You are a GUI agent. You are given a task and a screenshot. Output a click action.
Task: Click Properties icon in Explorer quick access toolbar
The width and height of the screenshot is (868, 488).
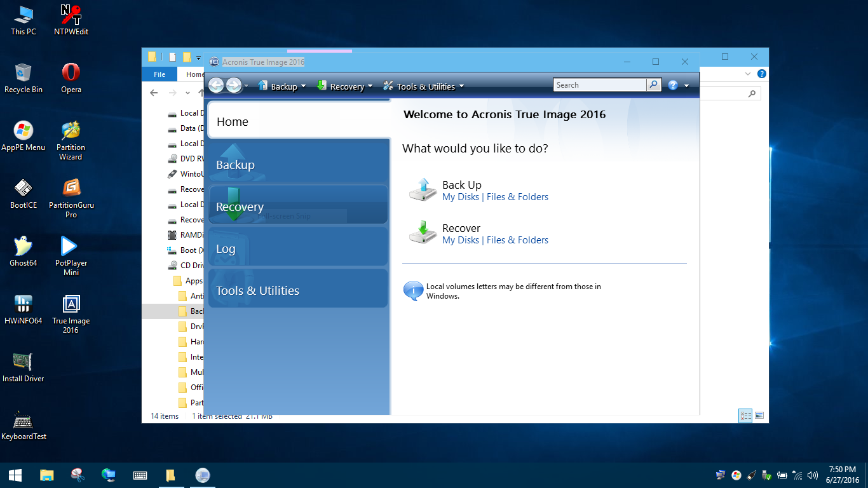tap(172, 57)
